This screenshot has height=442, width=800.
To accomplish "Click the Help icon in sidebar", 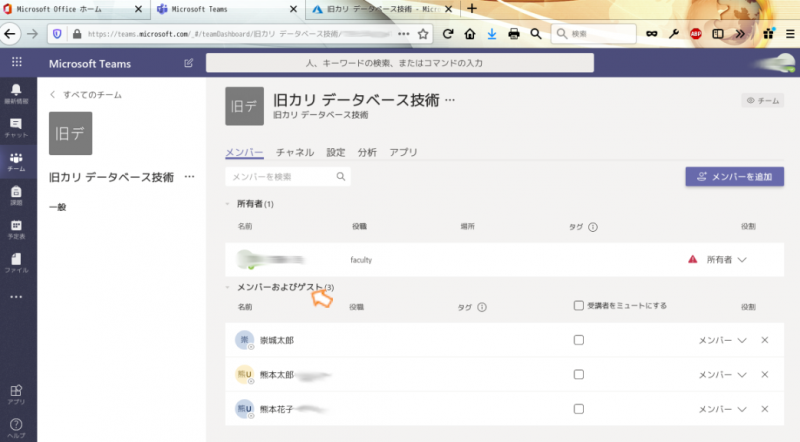I will tap(16, 427).
